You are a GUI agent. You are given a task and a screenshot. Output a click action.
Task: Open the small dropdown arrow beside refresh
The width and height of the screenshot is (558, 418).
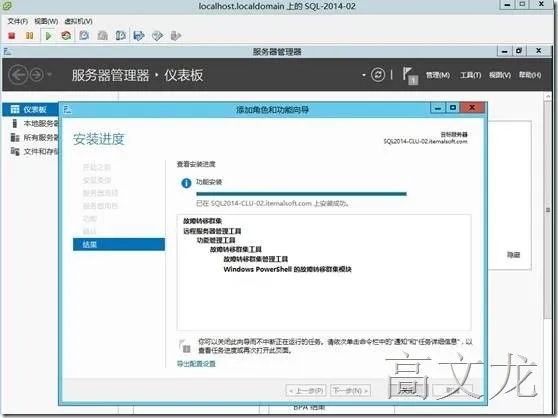coord(364,75)
